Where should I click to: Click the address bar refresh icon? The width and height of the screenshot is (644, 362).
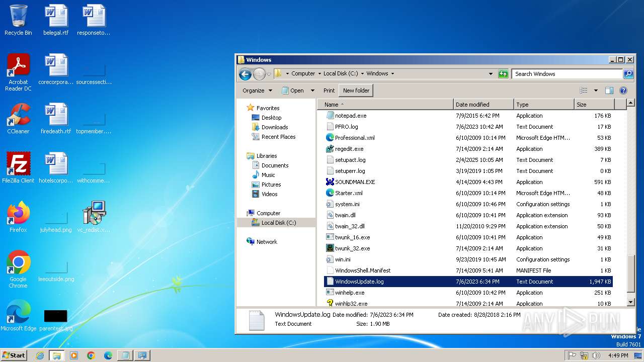click(x=503, y=74)
